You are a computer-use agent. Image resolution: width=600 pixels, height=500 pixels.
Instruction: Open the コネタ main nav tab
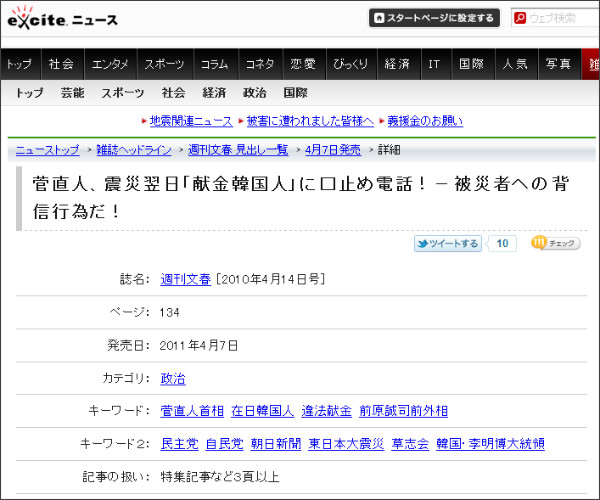(x=260, y=64)
